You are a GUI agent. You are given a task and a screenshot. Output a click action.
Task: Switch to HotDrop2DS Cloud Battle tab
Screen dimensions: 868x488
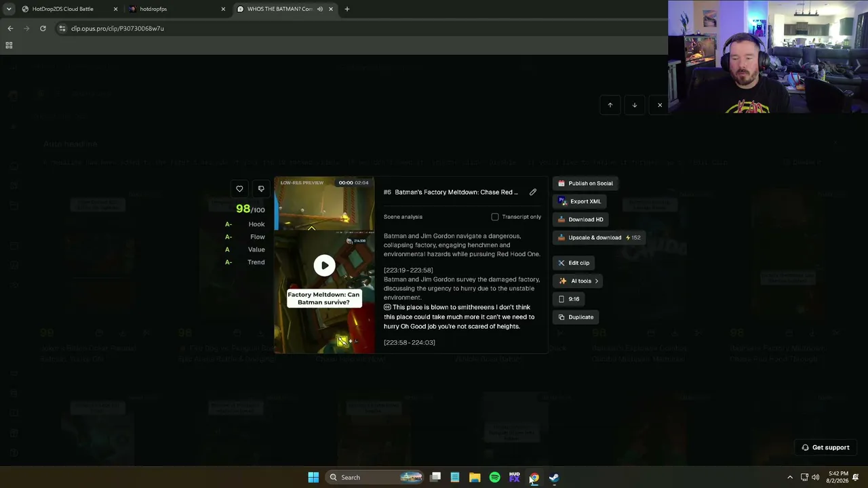(62, 9)
